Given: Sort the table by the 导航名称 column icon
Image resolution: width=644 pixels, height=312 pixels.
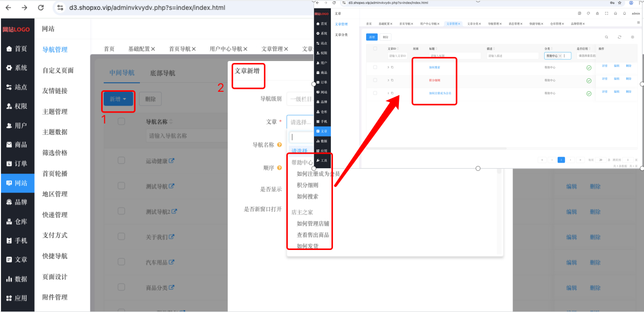Looking at the screenshot, I should [172, 122].
